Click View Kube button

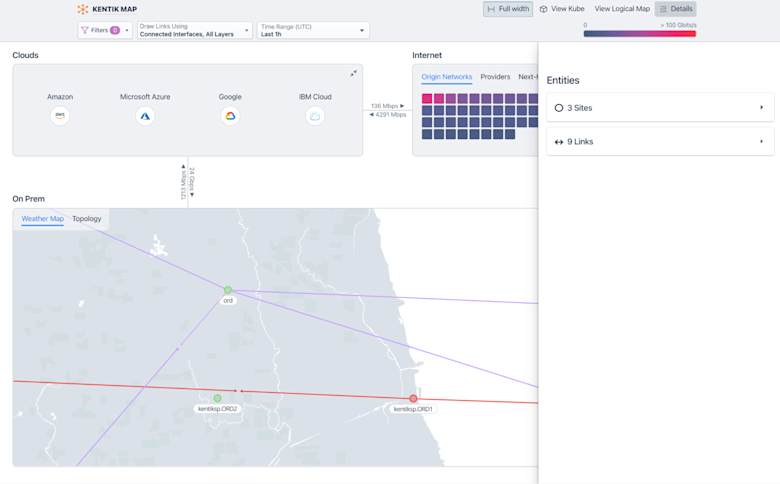coord(562,9)
